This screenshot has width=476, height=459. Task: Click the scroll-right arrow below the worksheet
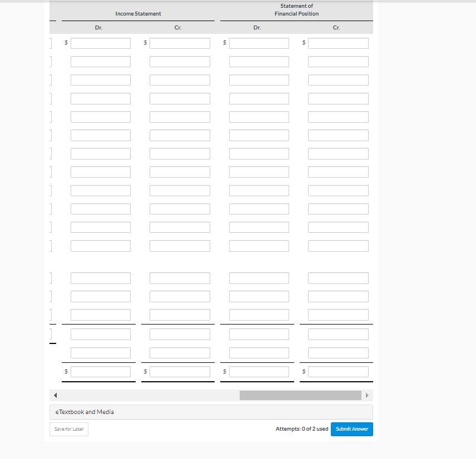point(368,395)
